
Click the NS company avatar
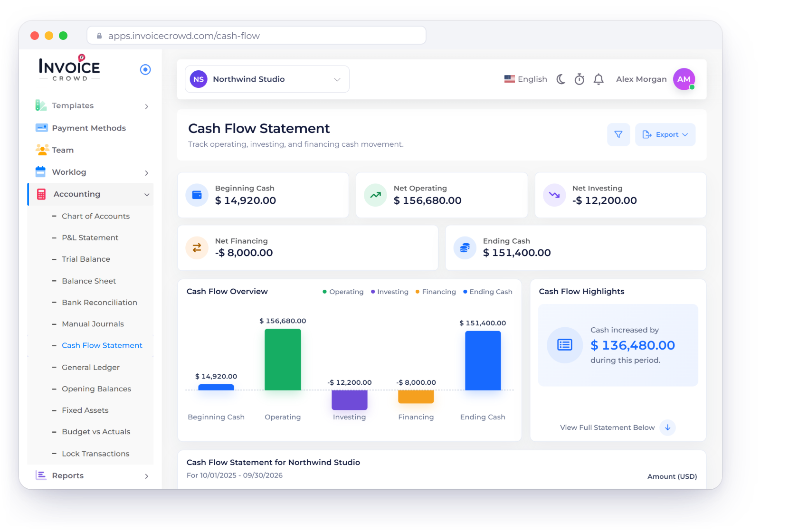pyautogui.click(x=199, y=79)
